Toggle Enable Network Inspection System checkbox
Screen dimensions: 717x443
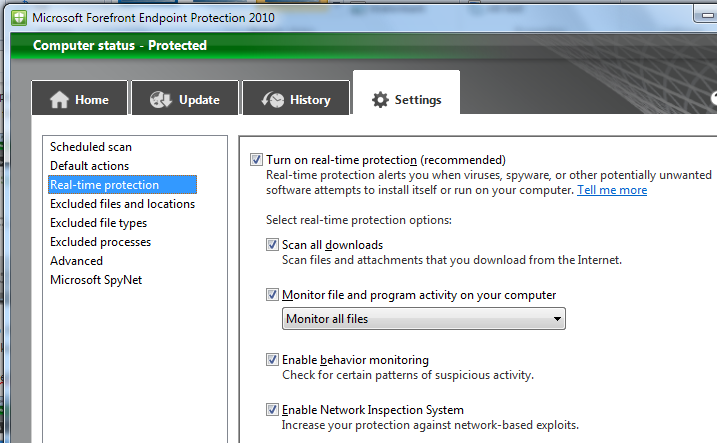[273, 410]
